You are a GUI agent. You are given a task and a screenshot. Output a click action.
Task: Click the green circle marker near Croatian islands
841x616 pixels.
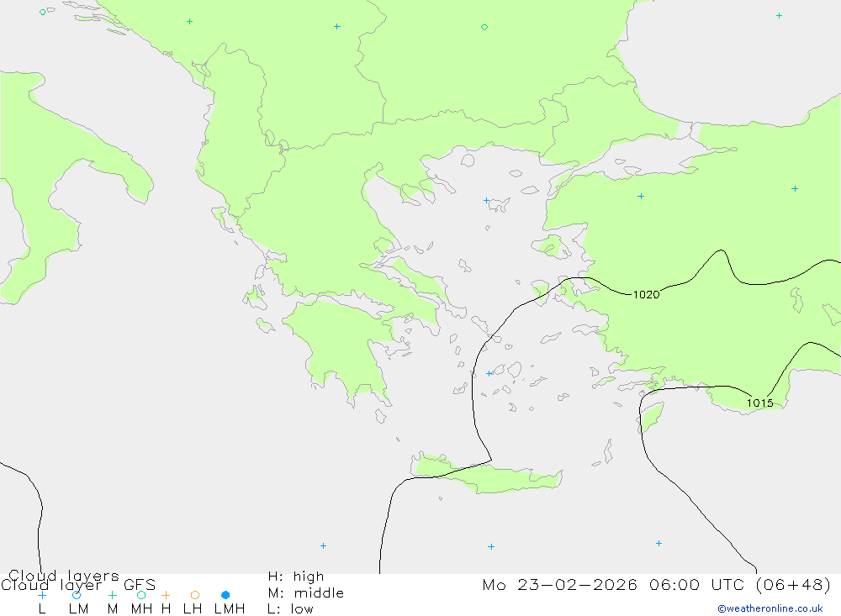coord(42,12)
